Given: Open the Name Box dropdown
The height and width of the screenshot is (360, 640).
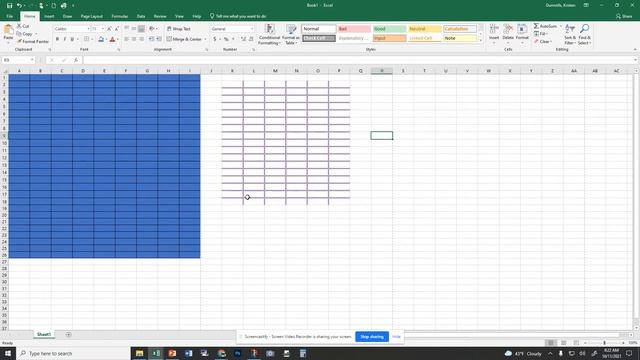Looking at the screenshot, I should pyautogui.click(x=32, y=60).
